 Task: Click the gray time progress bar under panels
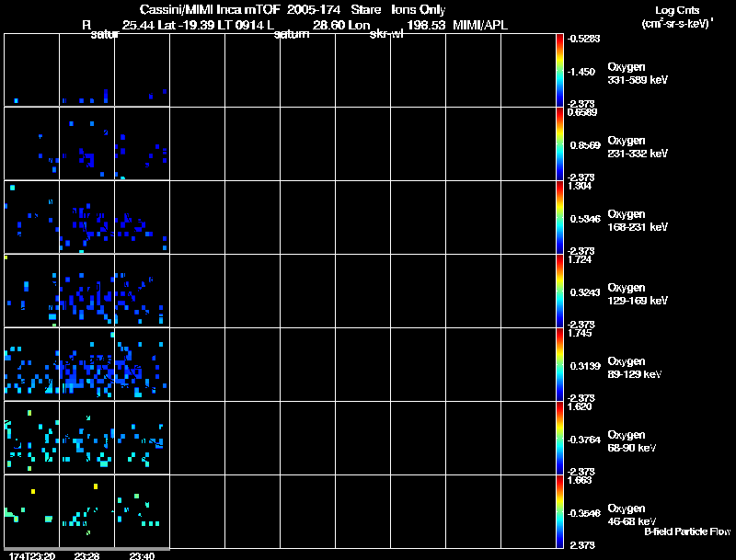(86, 549)
